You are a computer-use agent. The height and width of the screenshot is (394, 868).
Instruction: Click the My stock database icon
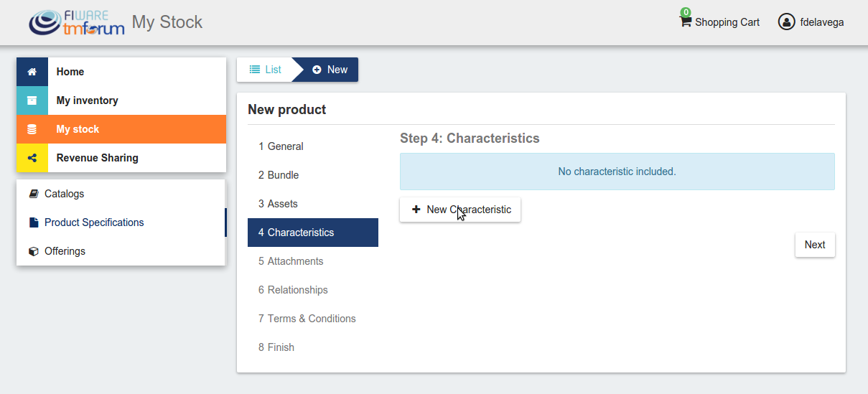point(32,129)
